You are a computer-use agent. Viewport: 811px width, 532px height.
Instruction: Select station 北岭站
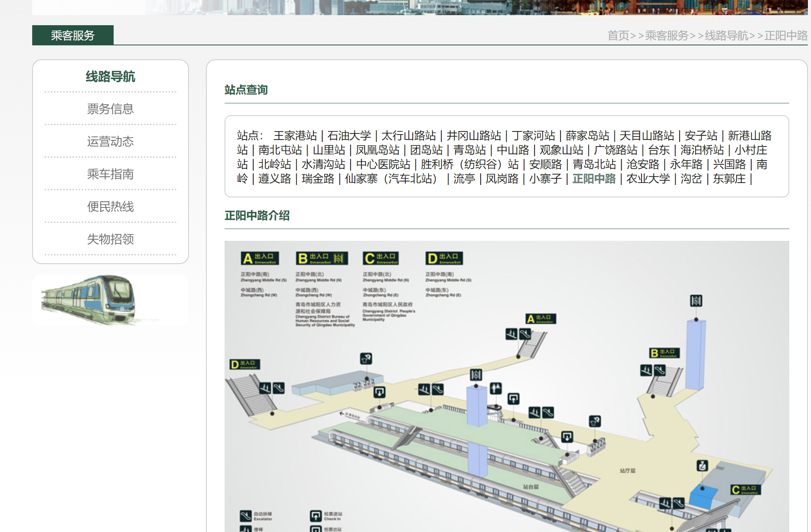275,164
